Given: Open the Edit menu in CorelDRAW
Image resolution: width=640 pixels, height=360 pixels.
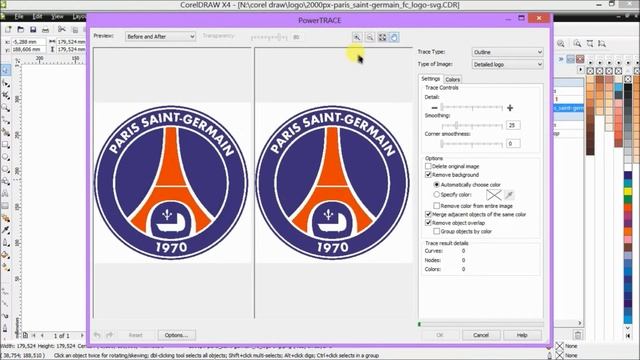Looking at the screenshot, I should click(x=38, y=16).
